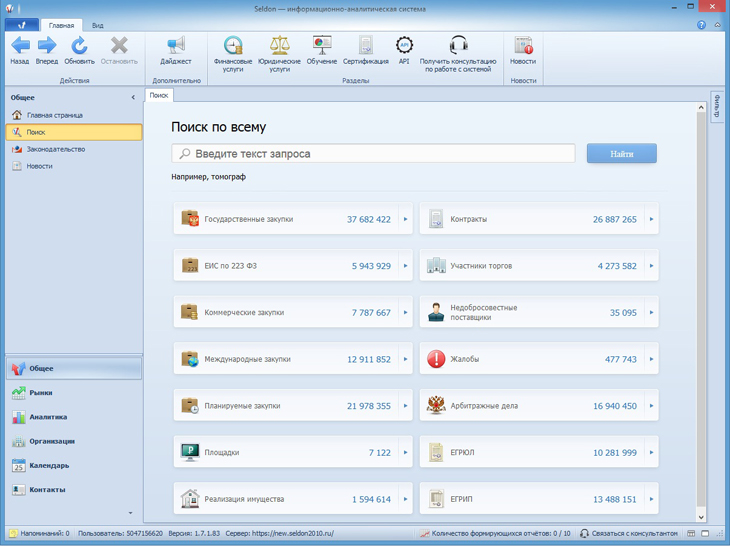Click the Арбитражные дела emblem icon

click(436, 405)
